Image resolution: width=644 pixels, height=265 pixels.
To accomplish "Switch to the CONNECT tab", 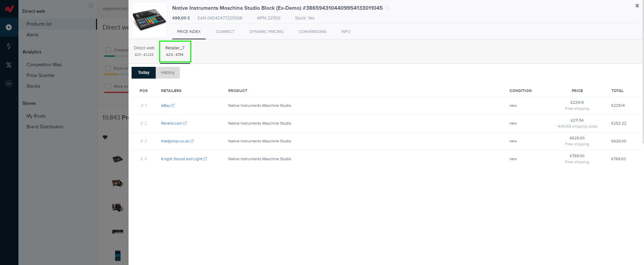I will [x=225, y=32].
